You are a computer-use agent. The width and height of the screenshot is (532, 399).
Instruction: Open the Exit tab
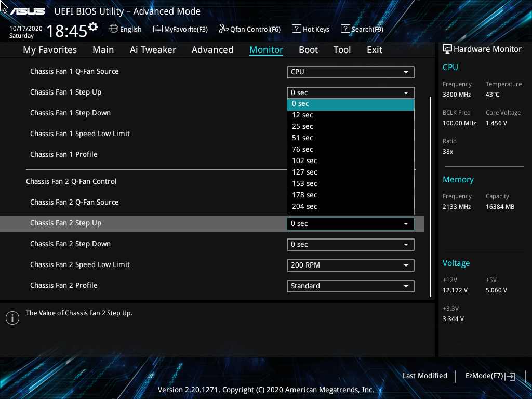tap(375, 50)
